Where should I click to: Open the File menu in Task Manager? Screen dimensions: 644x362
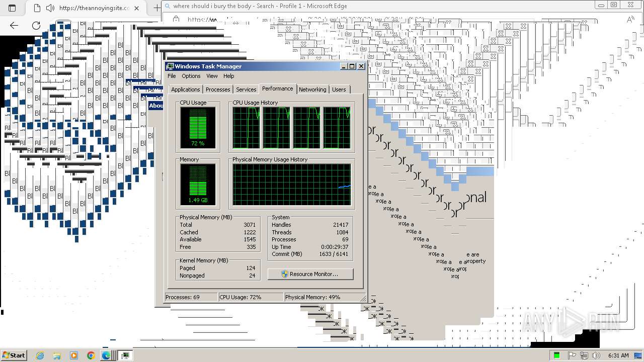pyautogui.click(x=172, y=76)
